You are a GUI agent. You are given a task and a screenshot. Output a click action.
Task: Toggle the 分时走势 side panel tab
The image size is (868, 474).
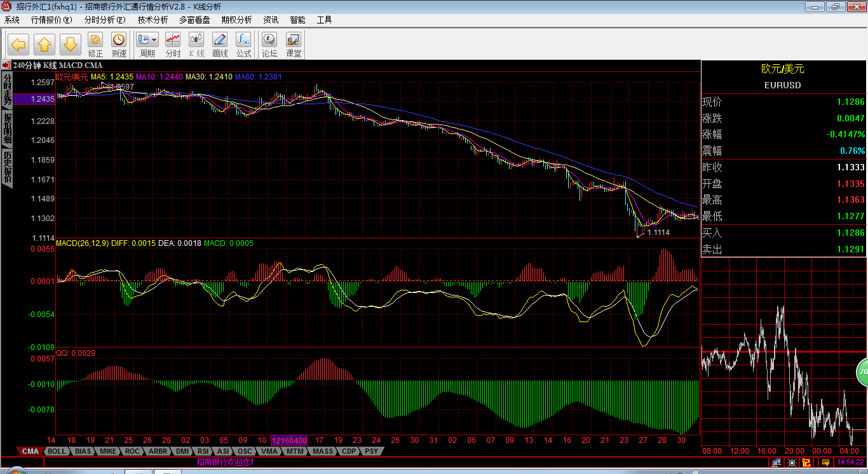point(7,89)
